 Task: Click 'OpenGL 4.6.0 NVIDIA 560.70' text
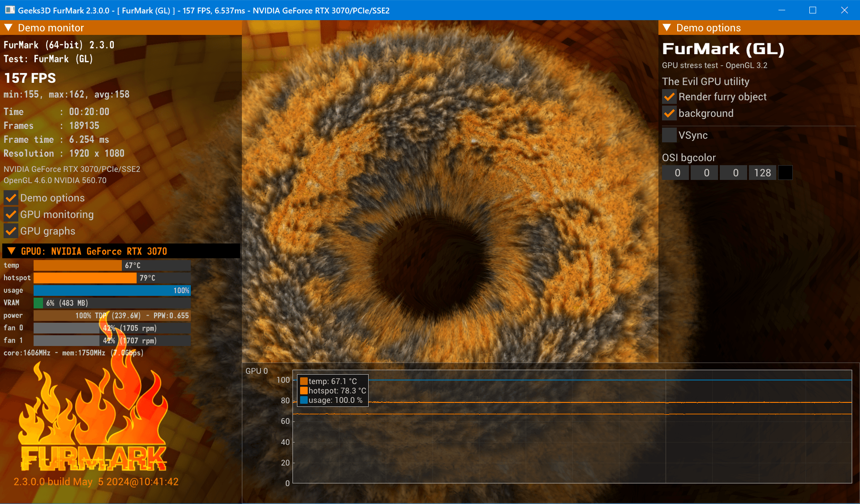(x=55, y=180)
